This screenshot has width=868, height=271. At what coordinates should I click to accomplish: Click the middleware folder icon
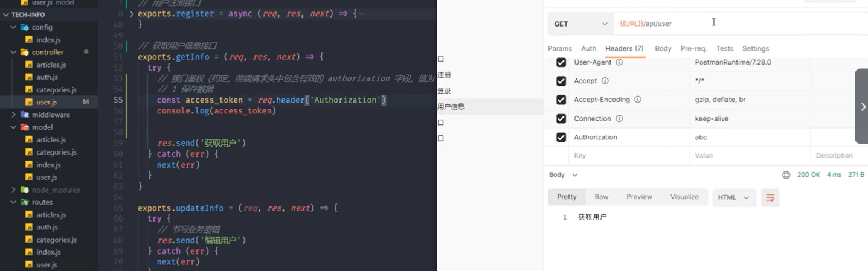pos(25,115)
